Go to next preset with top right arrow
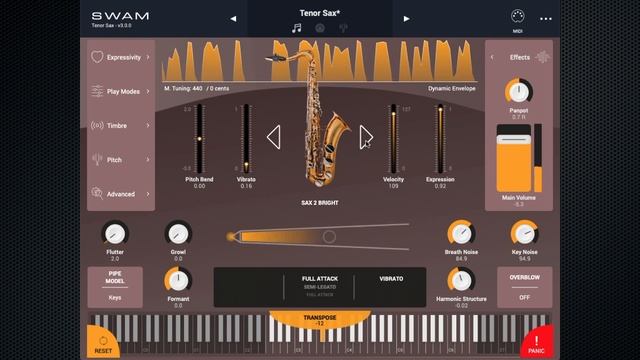The width and height of the screenshot is (640, 360). [x=406, y=19]
